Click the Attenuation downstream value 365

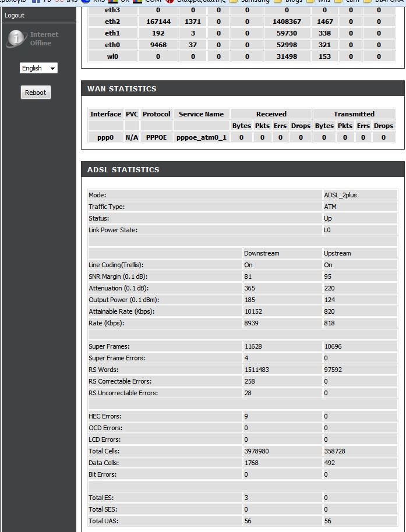pos(250,288)
